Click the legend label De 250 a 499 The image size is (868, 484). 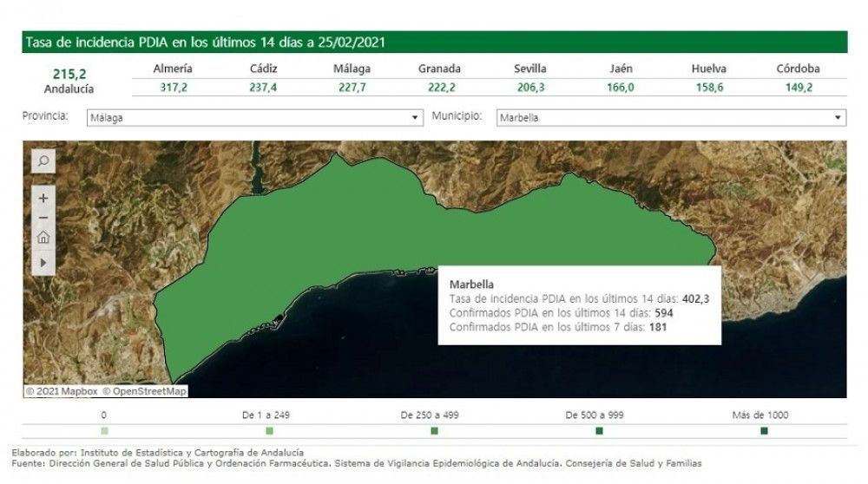430,415
